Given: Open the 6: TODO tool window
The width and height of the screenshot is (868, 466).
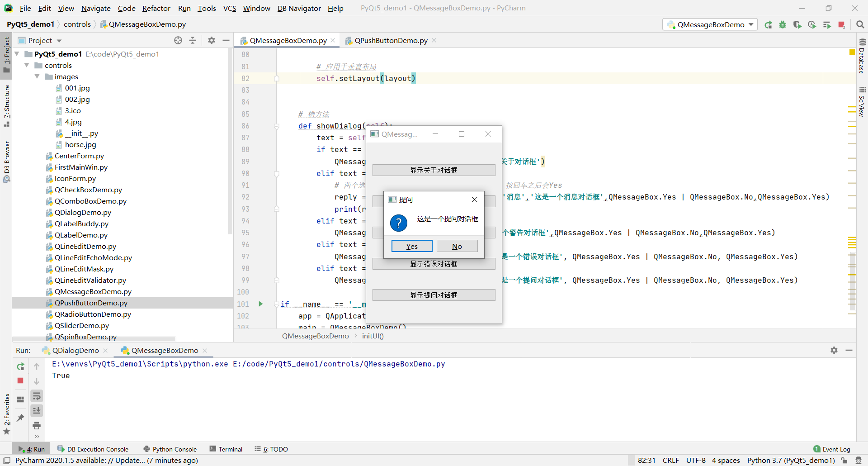Looking at the screenshot, I should [271, 449].
